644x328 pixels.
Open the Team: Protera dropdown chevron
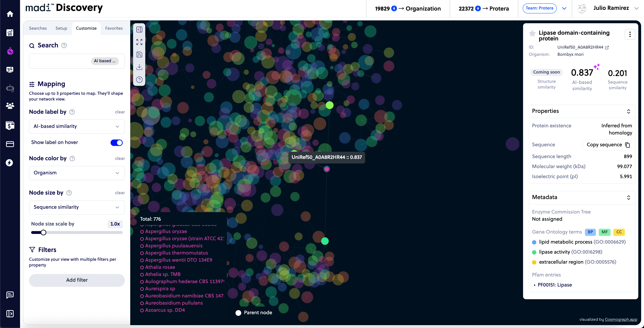564,8
